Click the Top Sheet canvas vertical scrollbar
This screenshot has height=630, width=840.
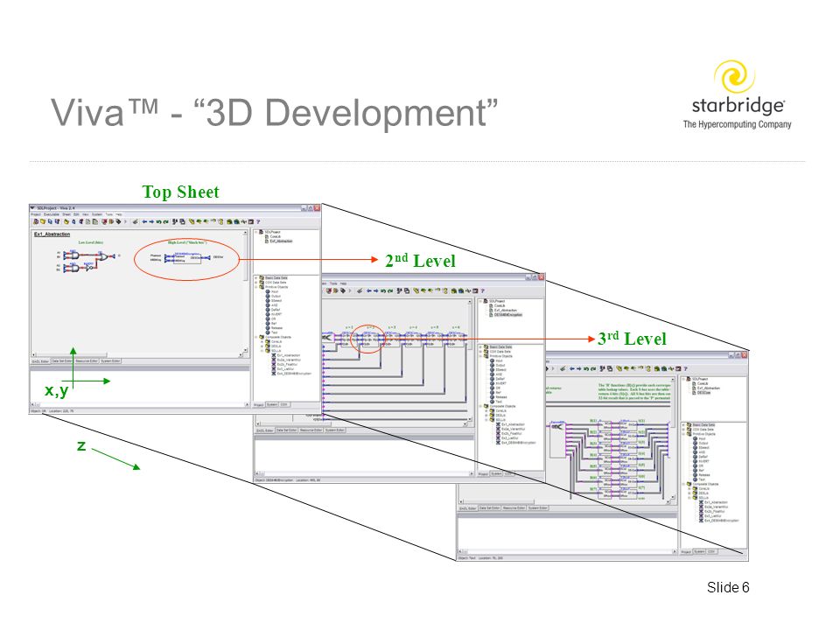(x=245, y=292)
